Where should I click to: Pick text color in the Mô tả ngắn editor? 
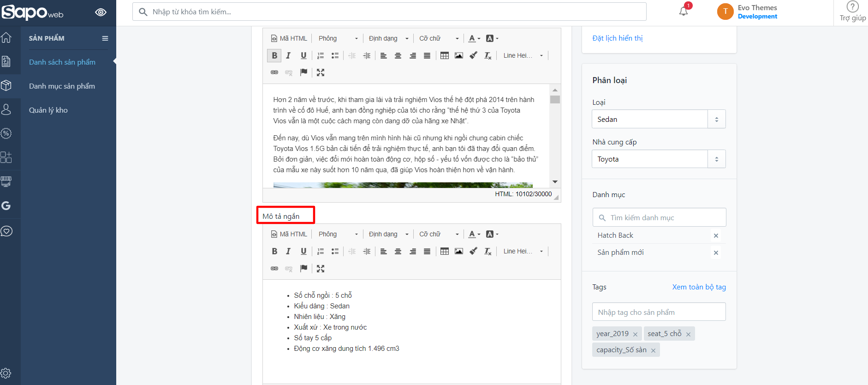pos(474,234)
